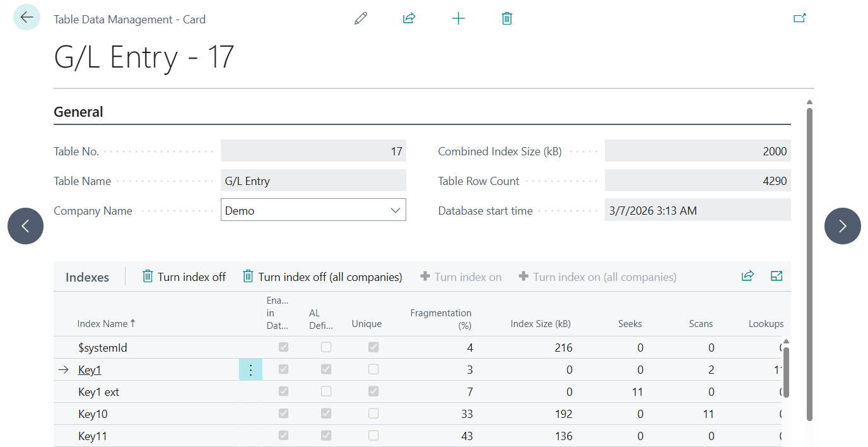
Task: Click the back arrow beside the page title
Action: [25, 17]
